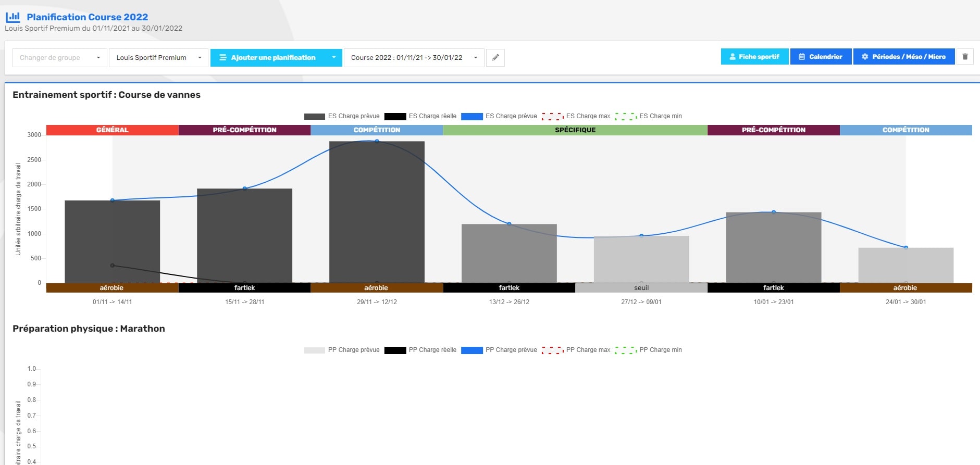Click Ajouter une planification button
The height and width of the screenshot is (465, 980).
tap(267, 57)
